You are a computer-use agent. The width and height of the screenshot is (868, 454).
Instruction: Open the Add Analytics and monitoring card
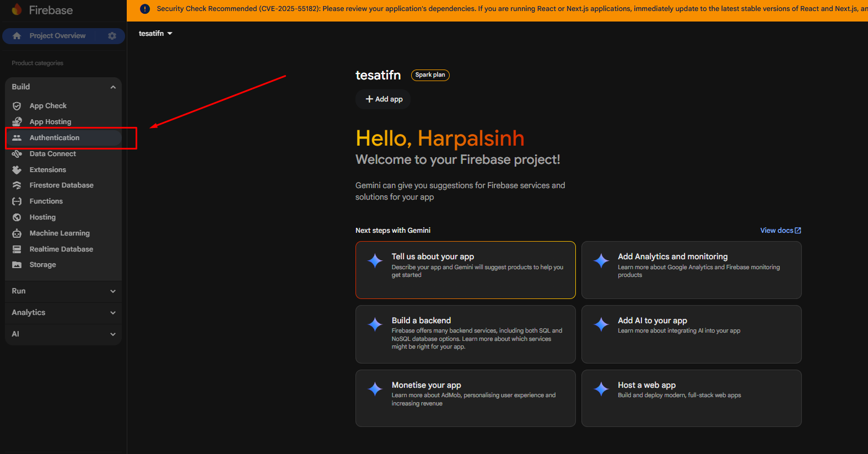pos(692,270)
